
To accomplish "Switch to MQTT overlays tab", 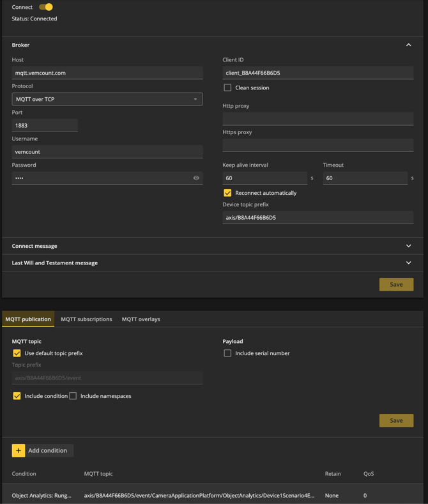I will pyautogui.click(x=141, y=319).
